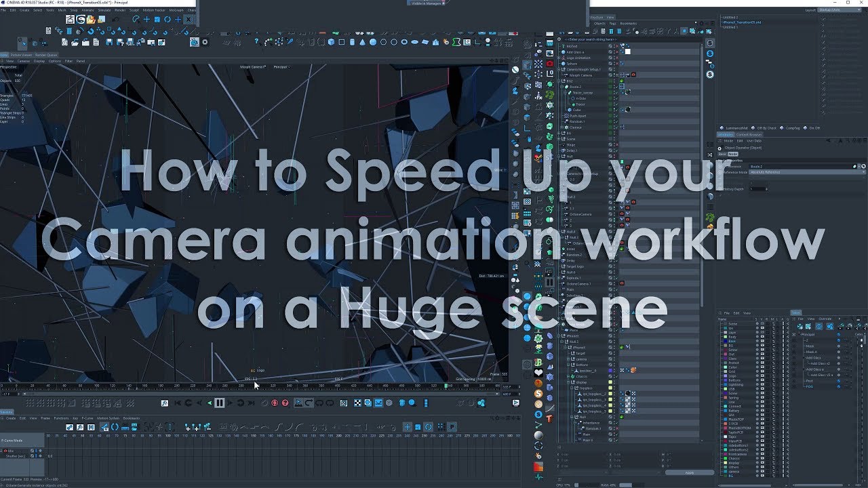Select iPhoneX_Transition05.c4d in open files list
The height and width of the screenshot is (488, 868).
742,22
